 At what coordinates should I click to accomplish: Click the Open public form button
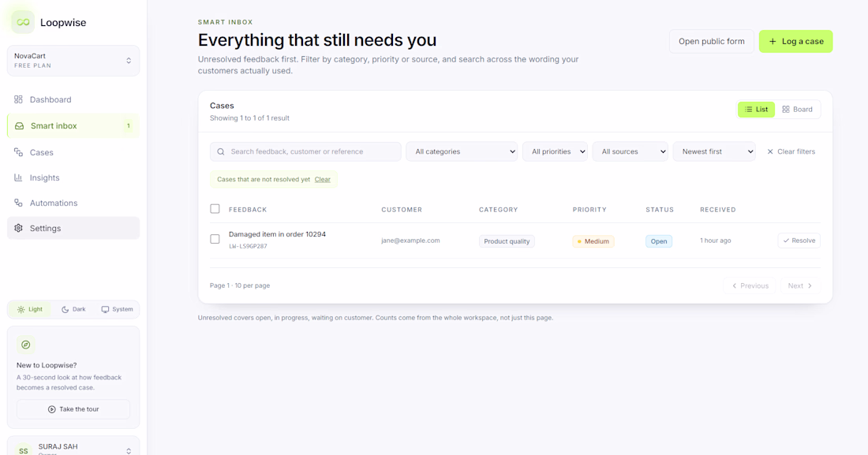click(711, 42)
